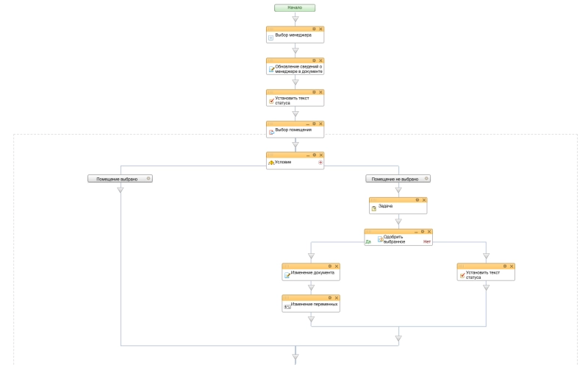This screenshot has width=588, height=365.
Task: Open settings of "Помещение выбрано" branch
Action: 148,178
